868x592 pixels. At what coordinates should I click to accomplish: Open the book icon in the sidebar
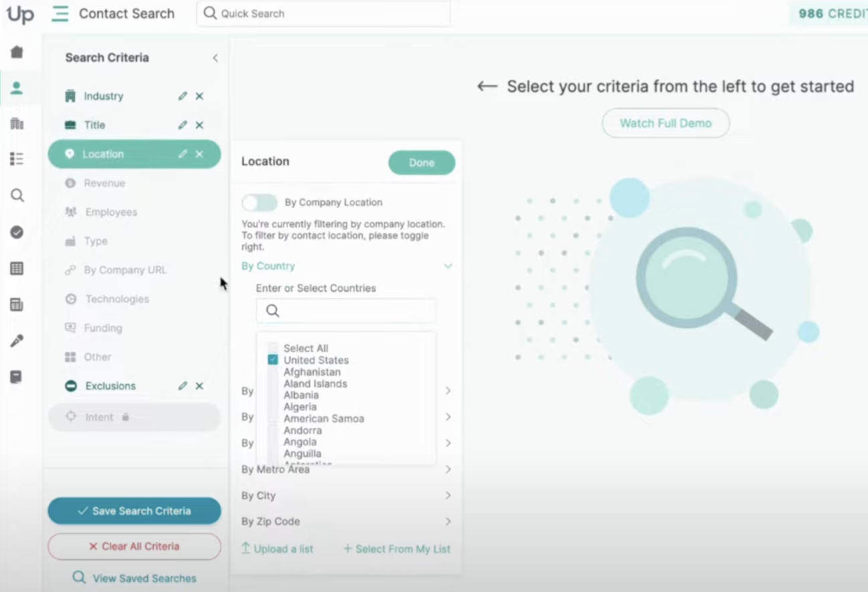click(x=17, y=377)
